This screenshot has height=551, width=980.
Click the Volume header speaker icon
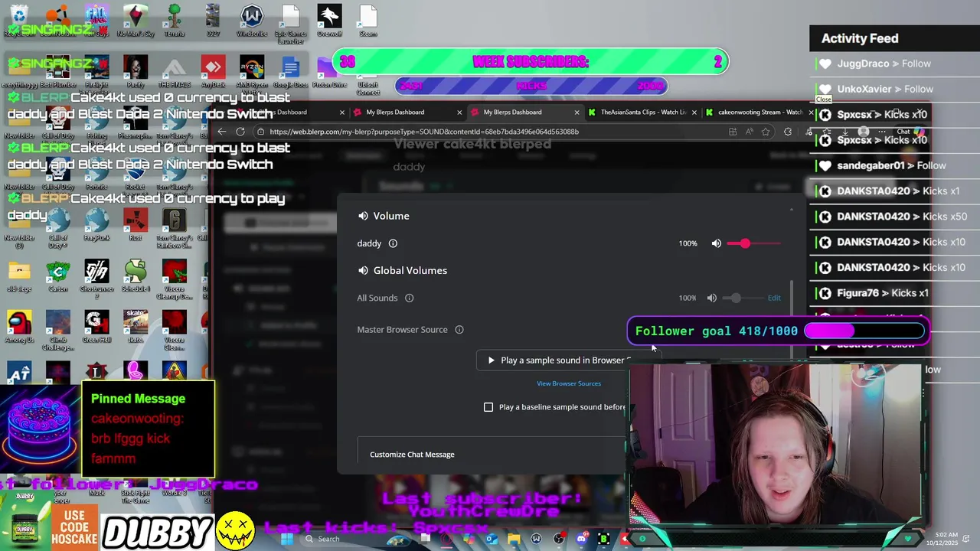click(x=363, y=216)
